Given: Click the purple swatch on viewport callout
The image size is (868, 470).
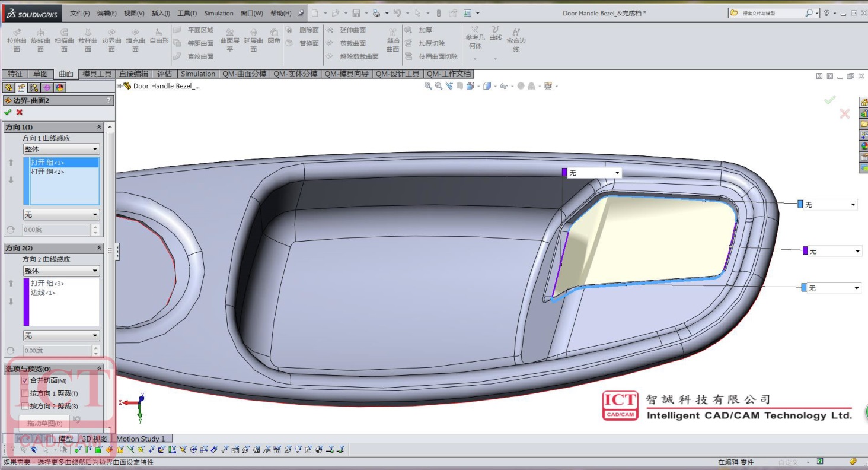Looking at the screenshot, I should point(564,173).
